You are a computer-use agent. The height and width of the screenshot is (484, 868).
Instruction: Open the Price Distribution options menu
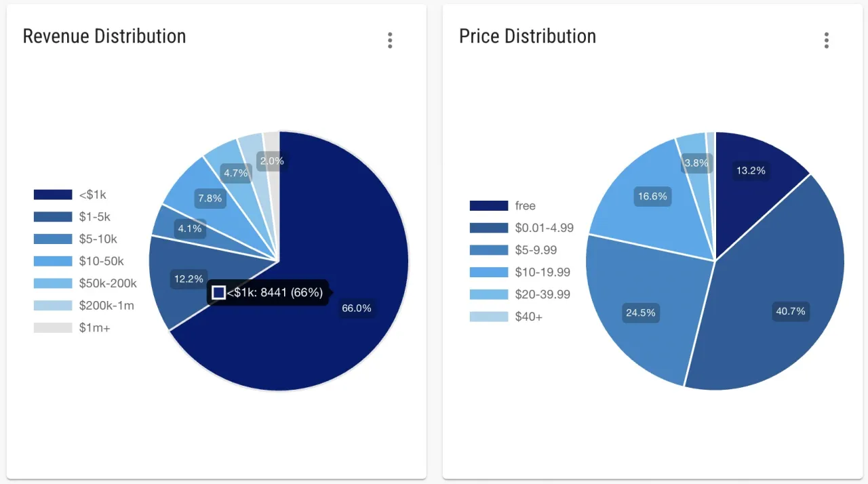pos(827,40)
